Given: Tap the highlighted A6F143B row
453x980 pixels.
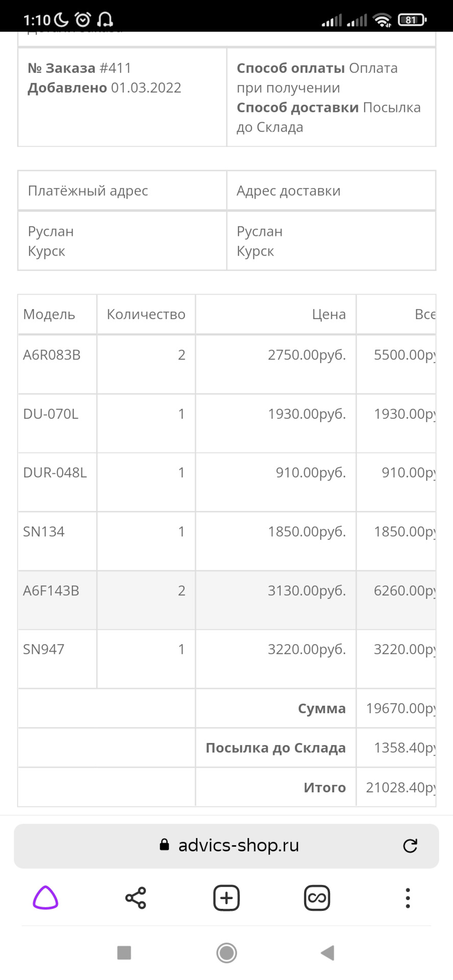Looking at the screenshot, I should coord(226,600).
